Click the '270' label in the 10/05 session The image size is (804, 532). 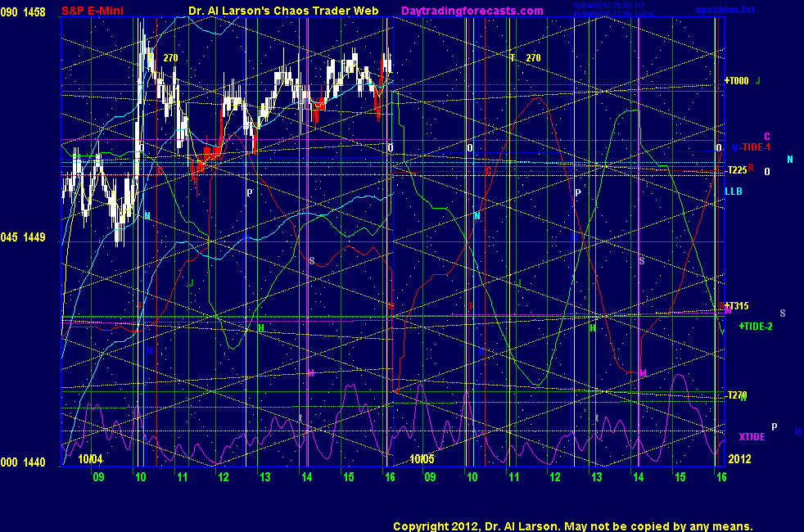[x=533, y=58]
